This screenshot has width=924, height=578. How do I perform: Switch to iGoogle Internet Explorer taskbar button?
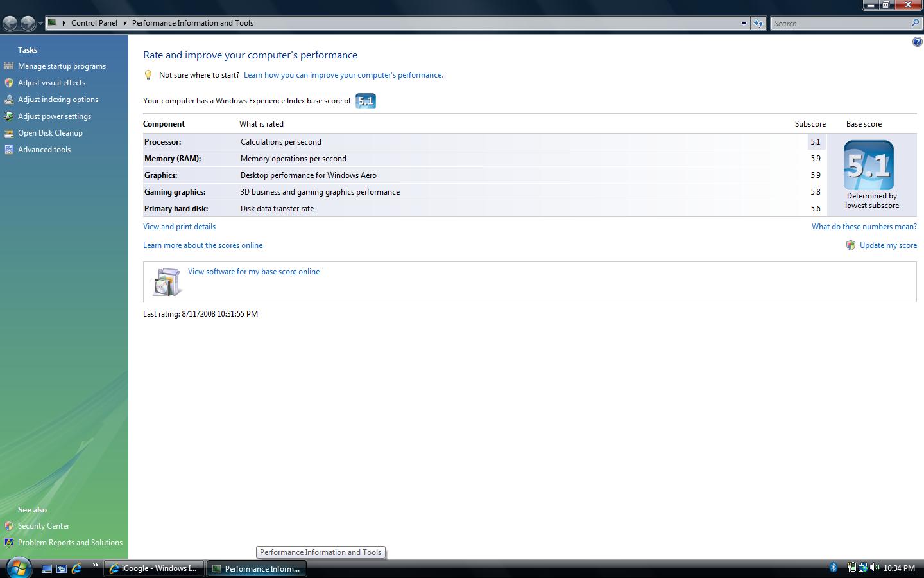pyautogui.click(x=154, y=568)
